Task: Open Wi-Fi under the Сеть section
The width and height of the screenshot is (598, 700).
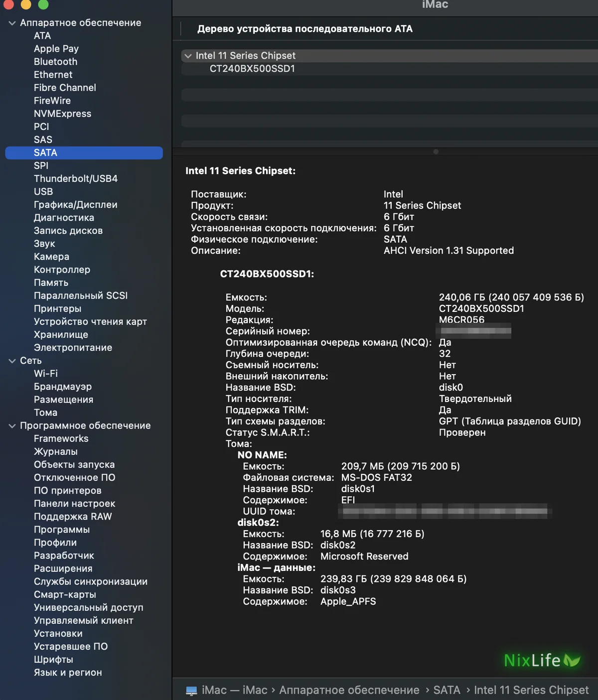Action: pos(46,374)
